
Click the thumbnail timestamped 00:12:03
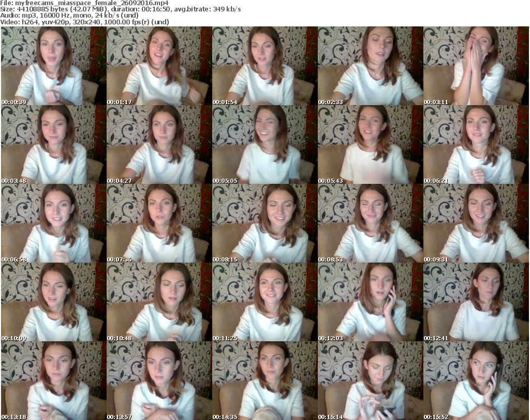click(370, 302)
